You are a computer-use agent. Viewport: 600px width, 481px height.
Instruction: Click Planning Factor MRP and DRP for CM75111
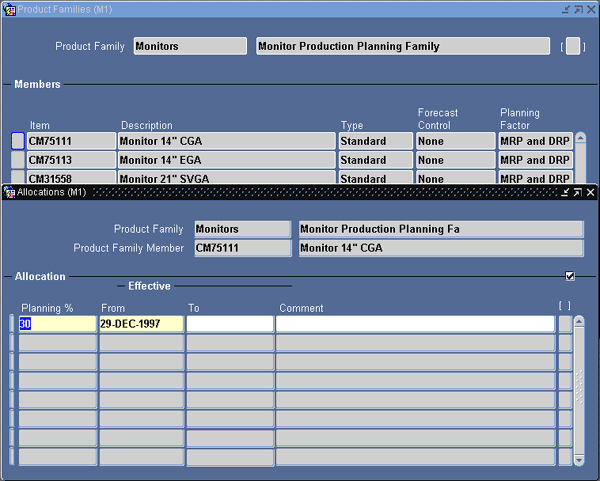(536, 141)
